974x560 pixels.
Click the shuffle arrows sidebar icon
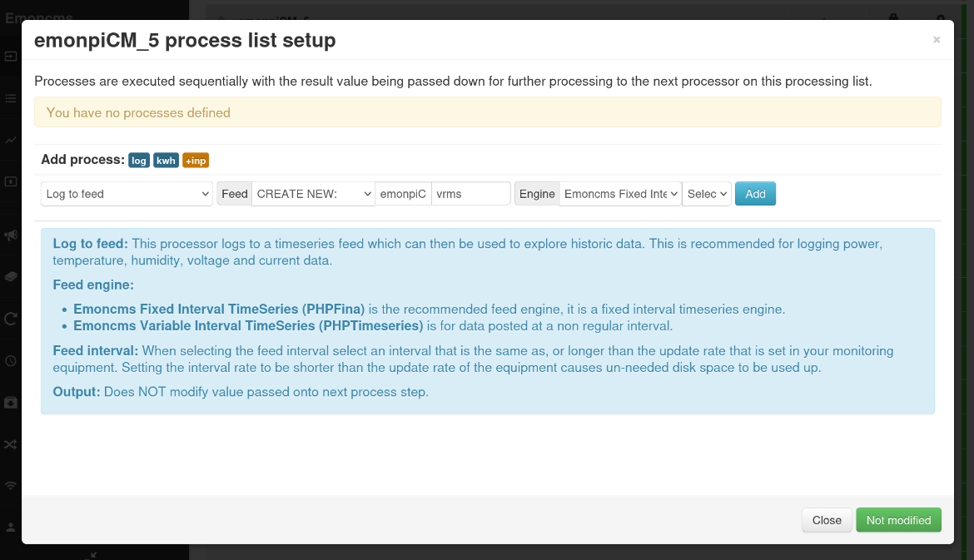pyautogui.click(x=10, y=444)
